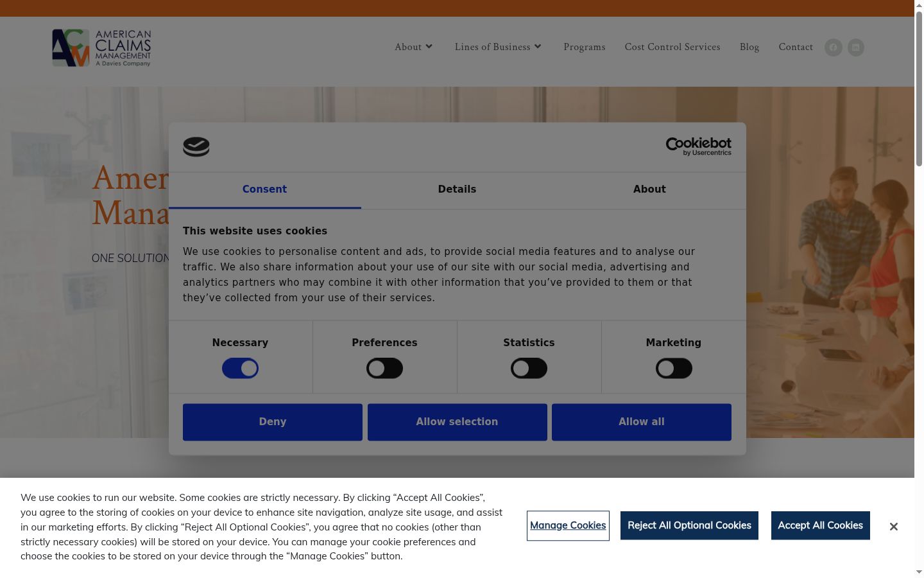Click the scrollbar down arrow

pyautogui.click(x=919, y=572)
